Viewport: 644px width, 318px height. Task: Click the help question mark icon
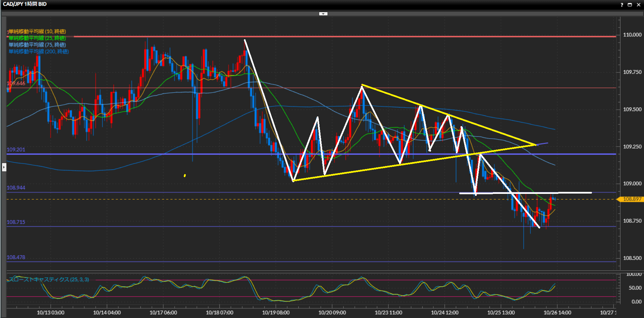tap(622, 5)
